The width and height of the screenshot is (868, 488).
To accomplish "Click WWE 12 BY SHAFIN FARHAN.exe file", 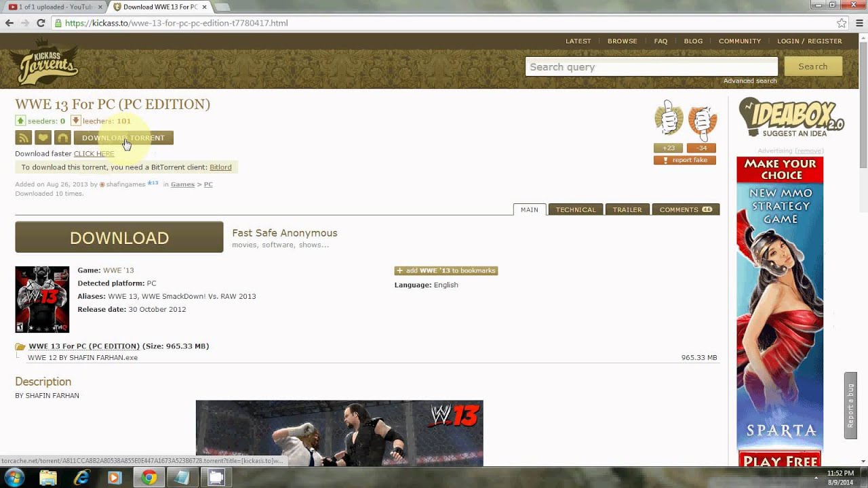I will tap(83, 358).
